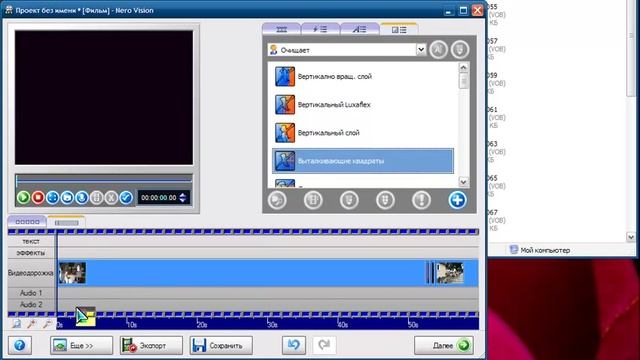Open the Очищает category dropdown
640x360 pixels.
point(347,50)
